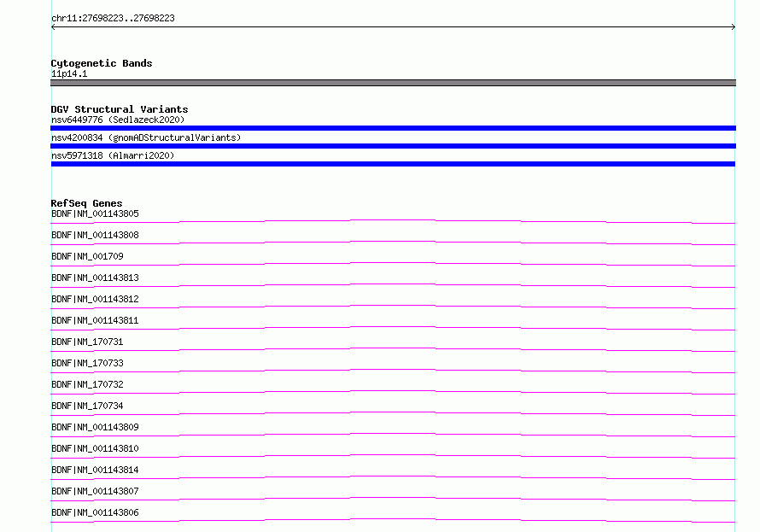
Task: Click the blue bar under nsv5971318
Action: coord(393,164)
